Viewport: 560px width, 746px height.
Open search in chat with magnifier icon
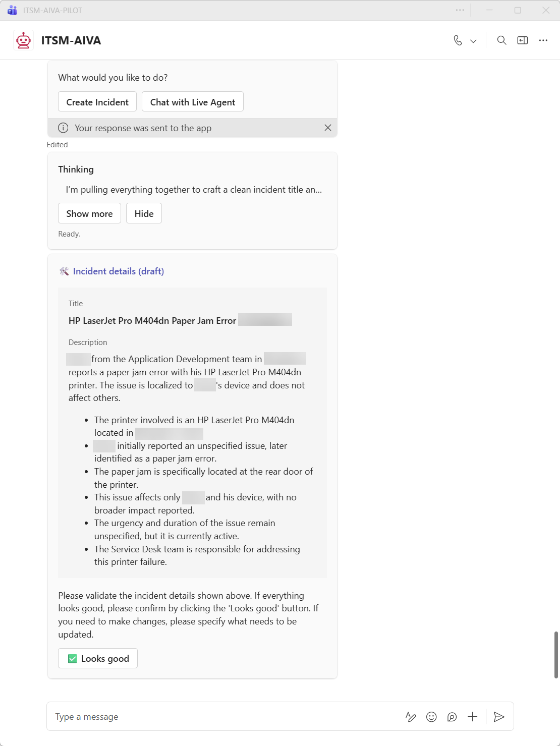501,40
